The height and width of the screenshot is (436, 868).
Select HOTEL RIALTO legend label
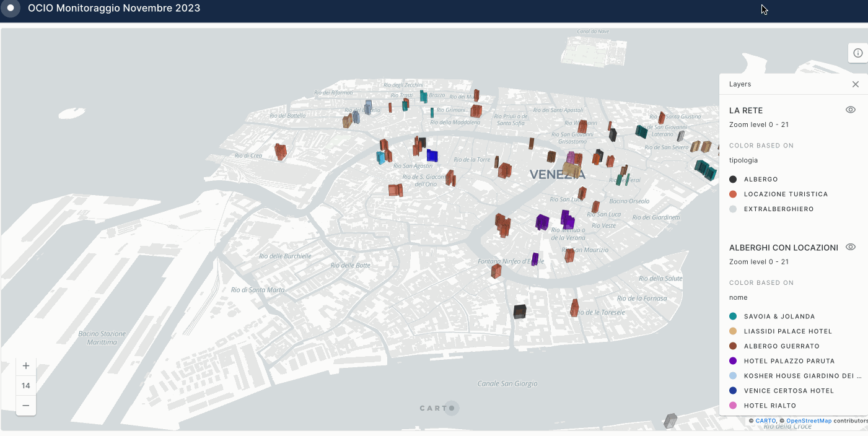(770, 406)
